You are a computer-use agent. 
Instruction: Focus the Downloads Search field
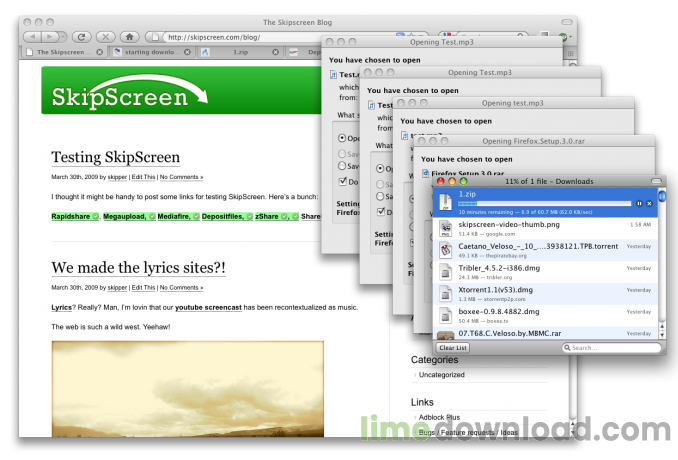(611, 348)
